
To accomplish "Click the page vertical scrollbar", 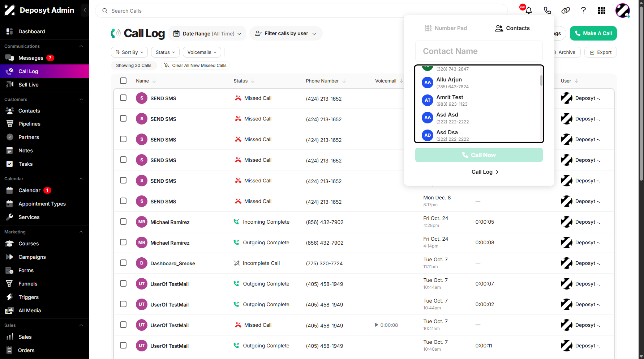I will point(641,94).
